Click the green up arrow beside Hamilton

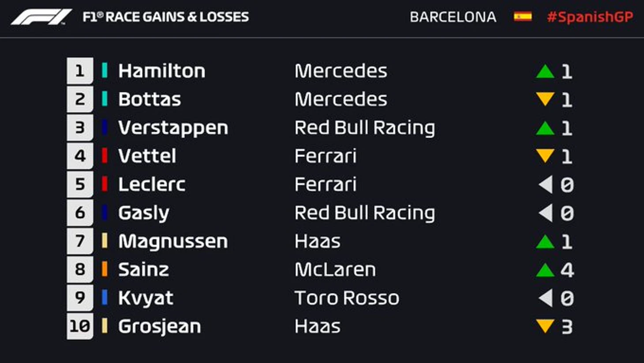click(545, 72)
